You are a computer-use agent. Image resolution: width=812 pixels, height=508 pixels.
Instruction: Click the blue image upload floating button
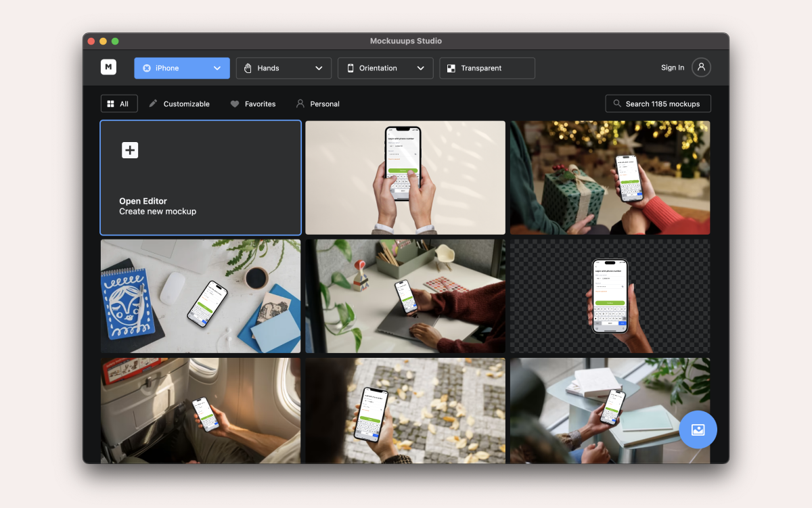coord(698,430)
